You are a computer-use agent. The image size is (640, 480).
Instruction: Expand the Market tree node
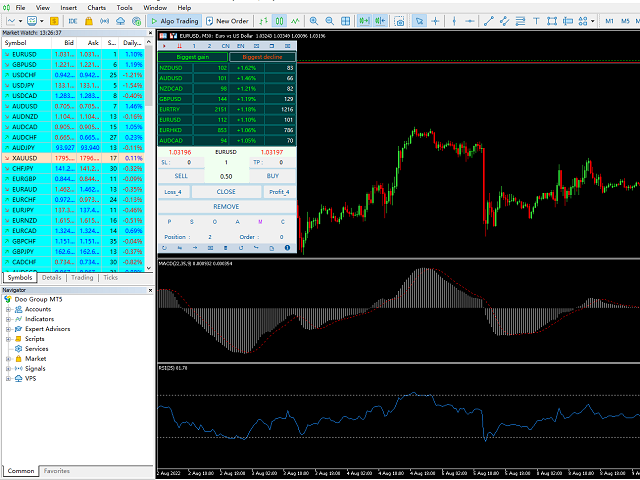(x=8, y=359)
